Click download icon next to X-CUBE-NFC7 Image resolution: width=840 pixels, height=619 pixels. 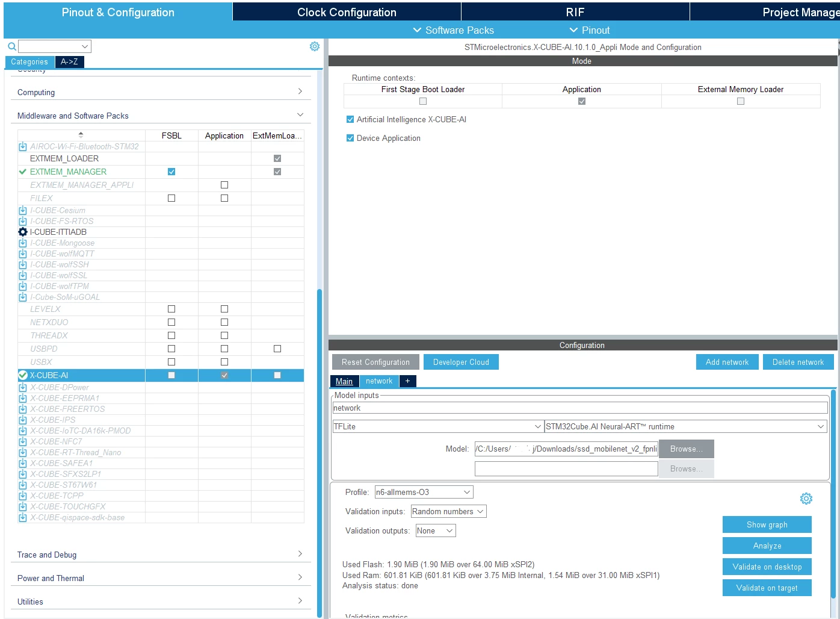tap(23, 441)
